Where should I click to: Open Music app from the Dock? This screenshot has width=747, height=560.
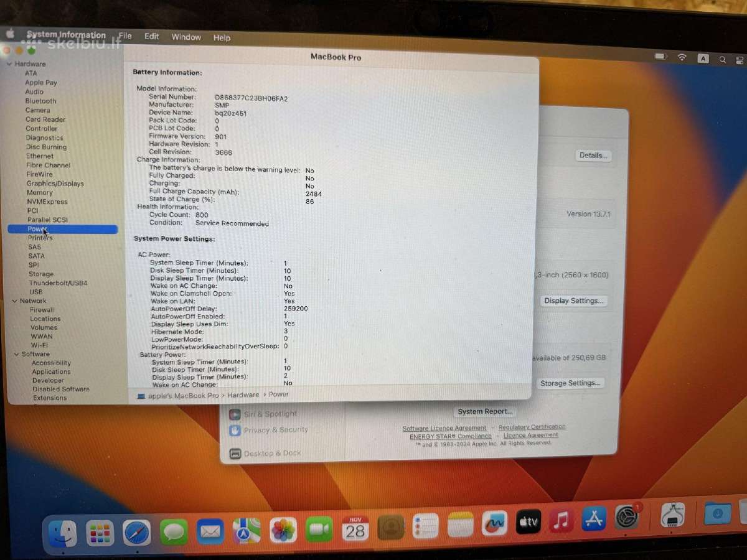561,520
